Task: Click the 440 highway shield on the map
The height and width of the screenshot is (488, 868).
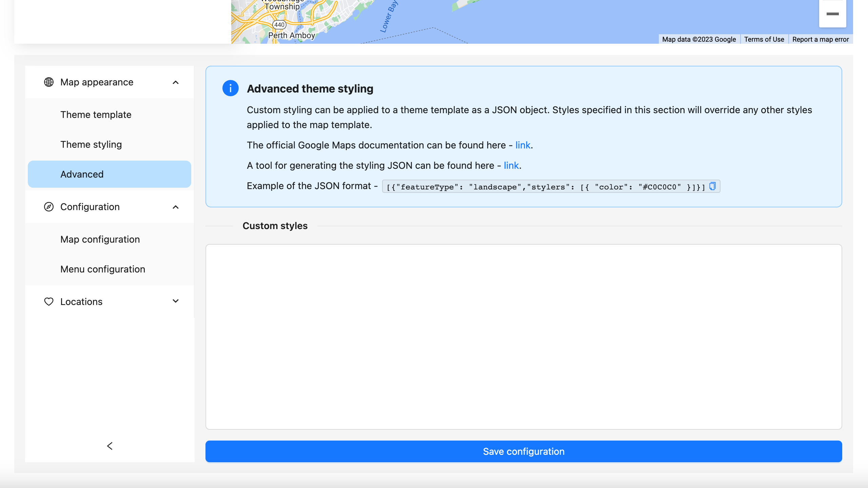Action: tap(279, 25)
